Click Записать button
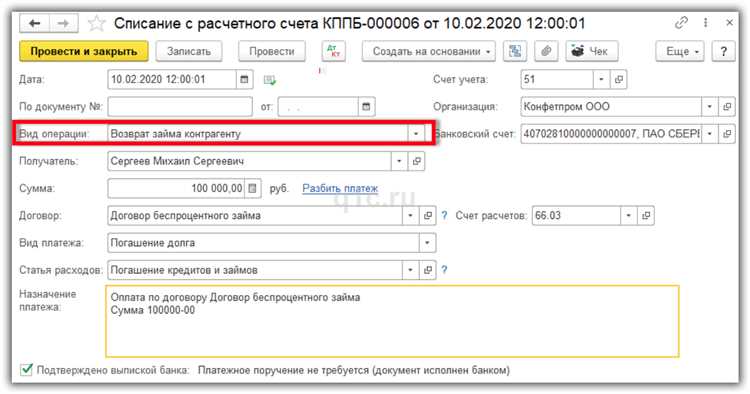750x394 pixels. (188, 51)
